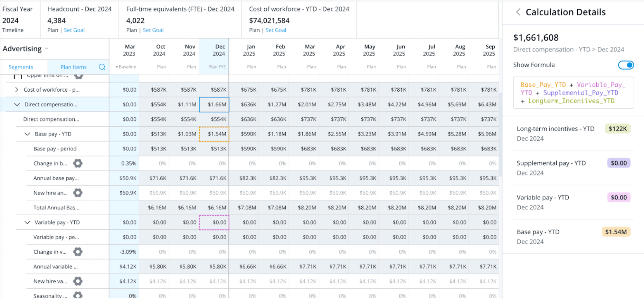Select Direct compensation Dec 2024 cell $1.66M
Viewport: 644px width, 299px height.
[214, 105]
